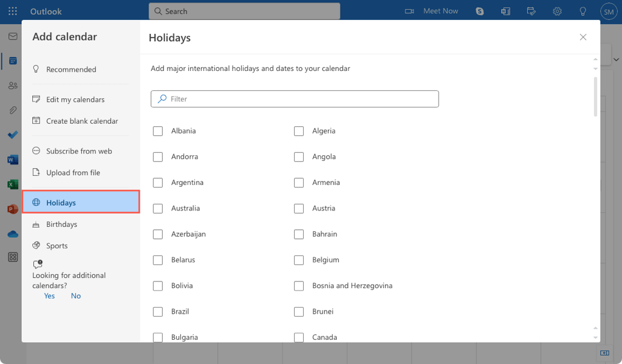Tick the Canada holidays checkbox
This screenshot has width=622, height=364.
[x=299, y=337]
